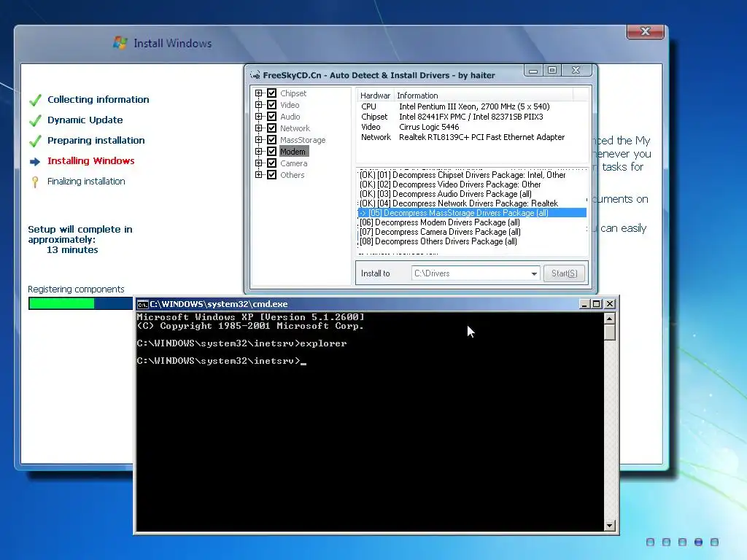
Task: Expand the Others tree node
Action: 259,175
